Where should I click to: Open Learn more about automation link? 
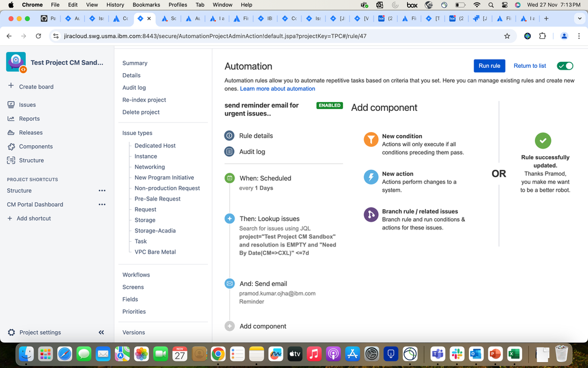pos(277,88)
